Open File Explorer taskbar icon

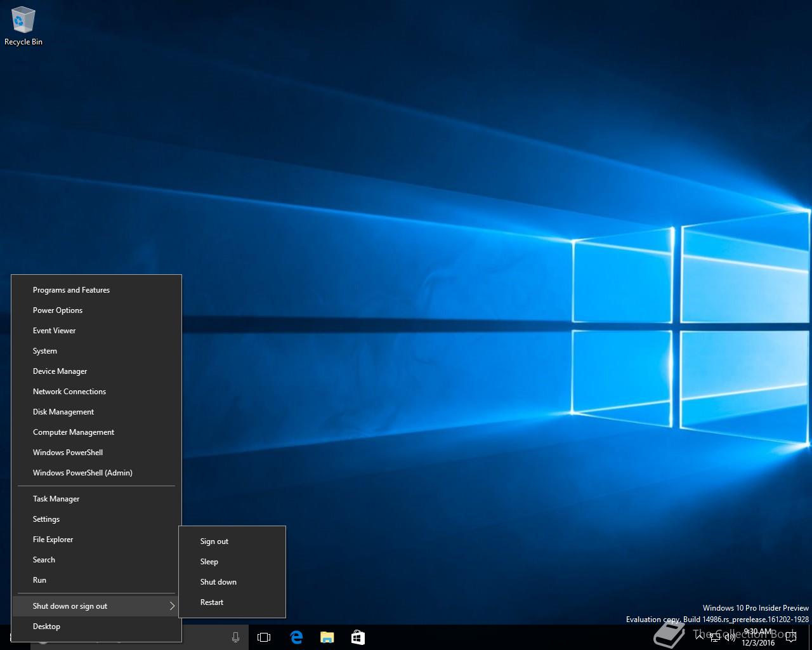pyautogui.click(x=327, y=637)
